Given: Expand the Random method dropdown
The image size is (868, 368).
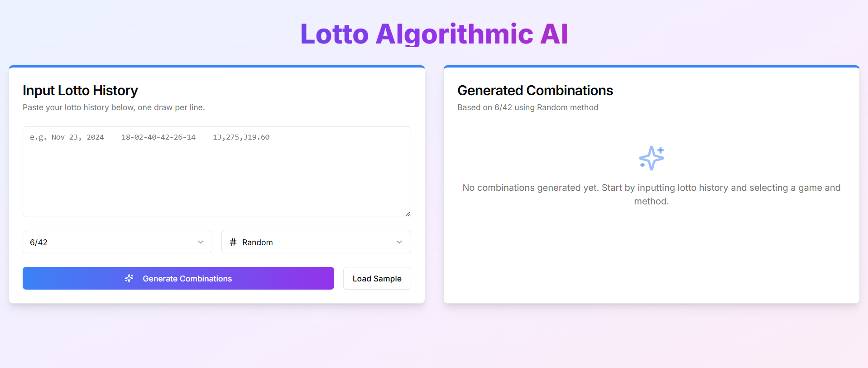Looking at the screenshot, I should pos(316,242).
